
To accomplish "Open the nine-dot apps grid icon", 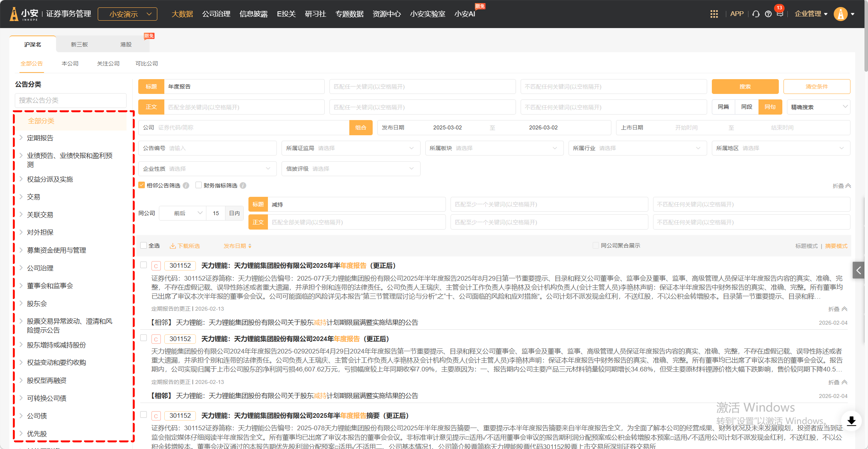I will pos(714,14).
